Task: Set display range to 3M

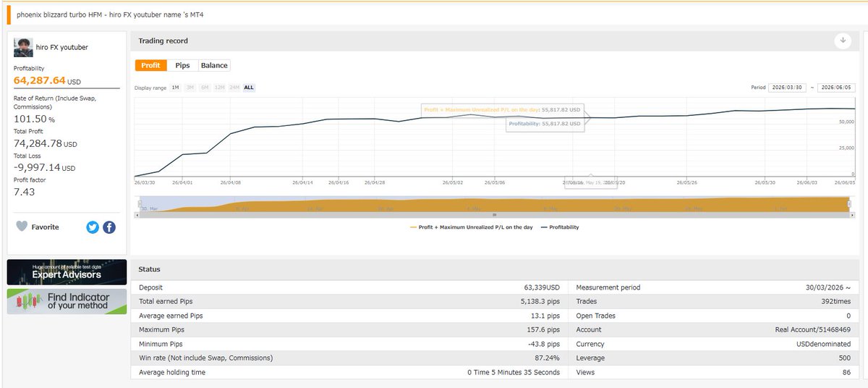Action: point(190,88)
